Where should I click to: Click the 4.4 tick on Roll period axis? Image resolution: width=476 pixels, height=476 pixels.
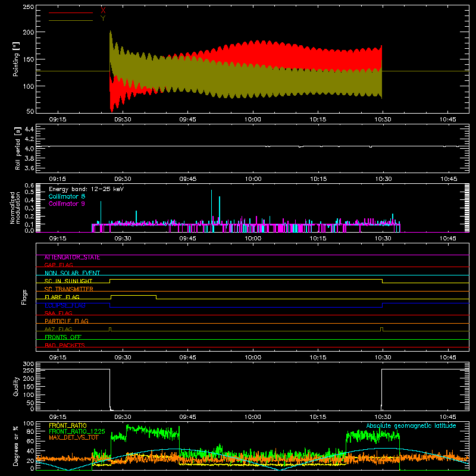pos(29,129)
